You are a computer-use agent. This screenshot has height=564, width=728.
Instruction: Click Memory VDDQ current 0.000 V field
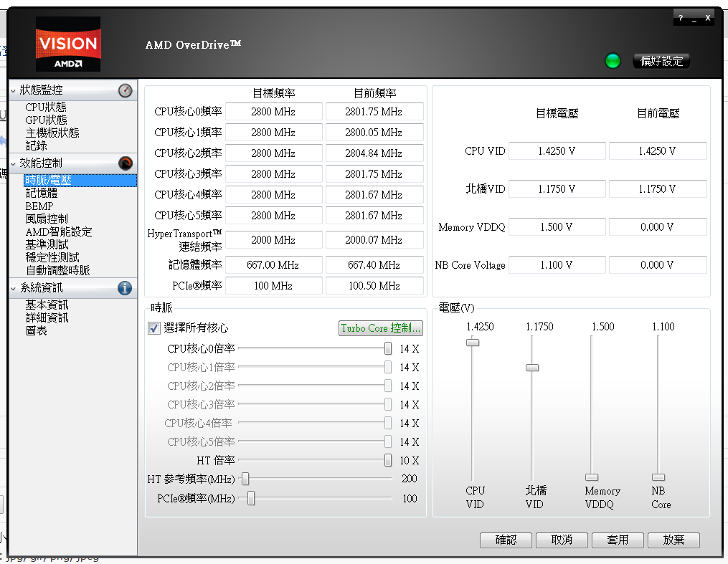pos(658,226)
